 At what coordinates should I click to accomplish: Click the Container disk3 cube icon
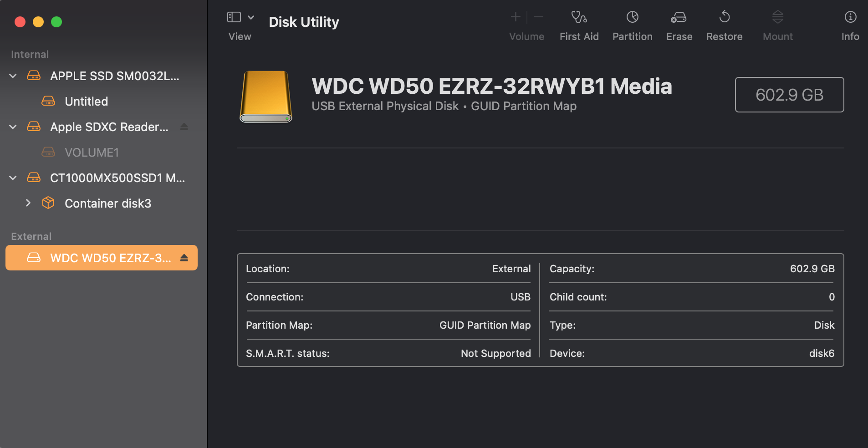tap(48, 203)
